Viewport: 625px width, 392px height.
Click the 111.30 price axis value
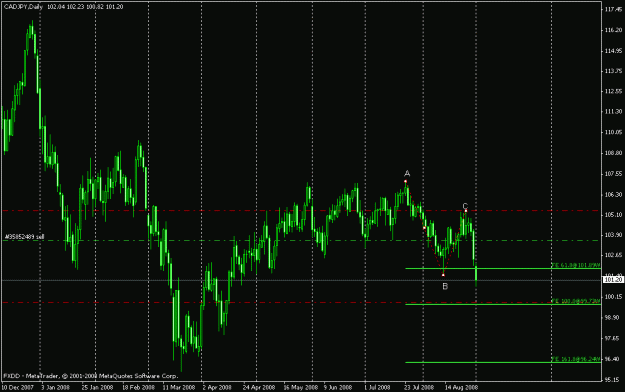click(613, 112)
